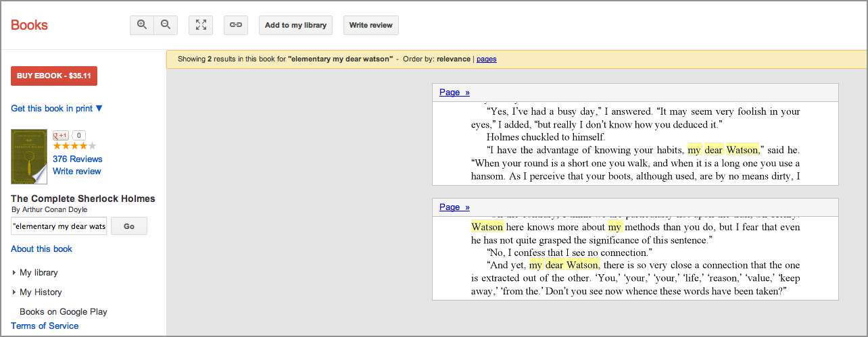Order results by pages

click(x=486, y=59)
